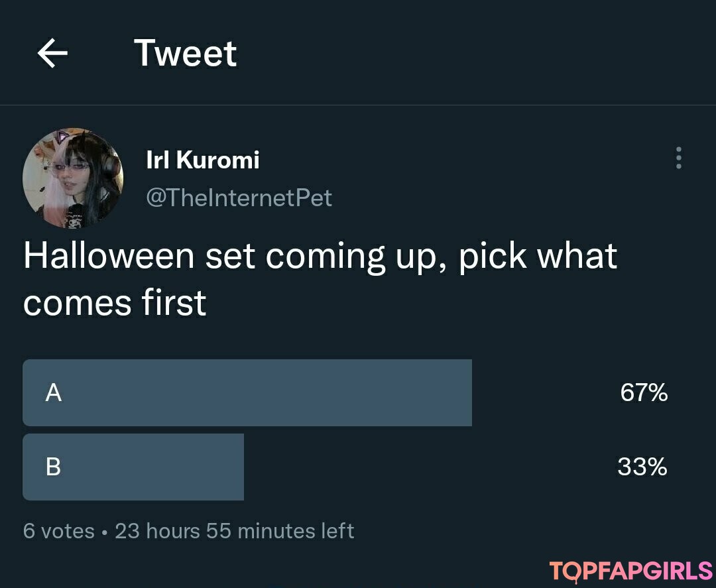Go back using the left arrow
This screenshot has width=716, height=588.
tap(52, 54)
